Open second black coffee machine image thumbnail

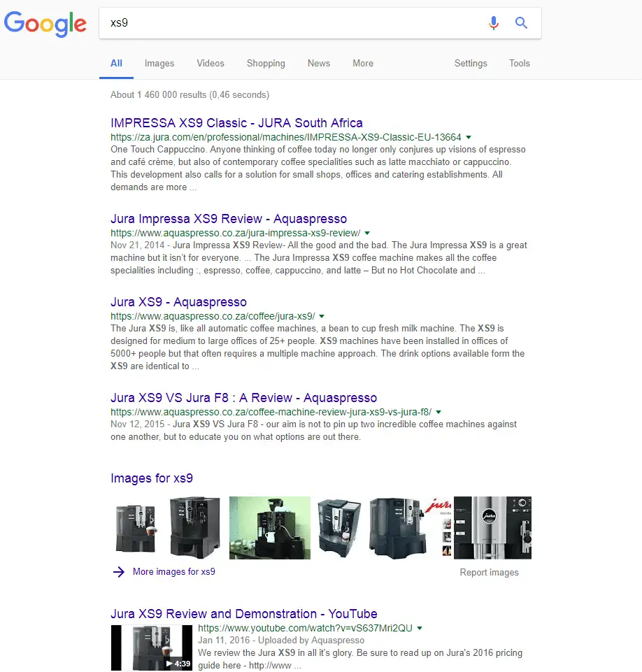195,528
